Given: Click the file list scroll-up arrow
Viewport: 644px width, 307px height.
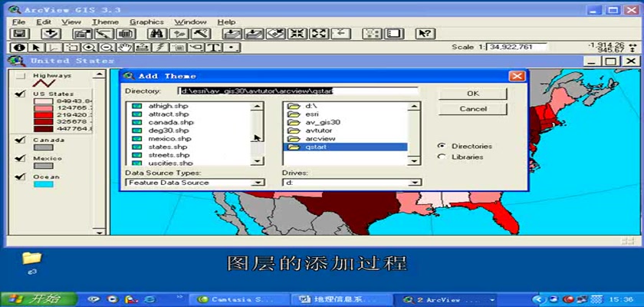Looking at the screenshot, I should click(258, 106).
